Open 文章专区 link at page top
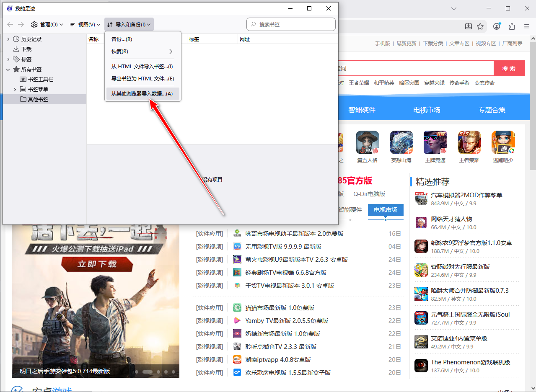The width and height of the screenshot is (536, 392). click(459, 43)
